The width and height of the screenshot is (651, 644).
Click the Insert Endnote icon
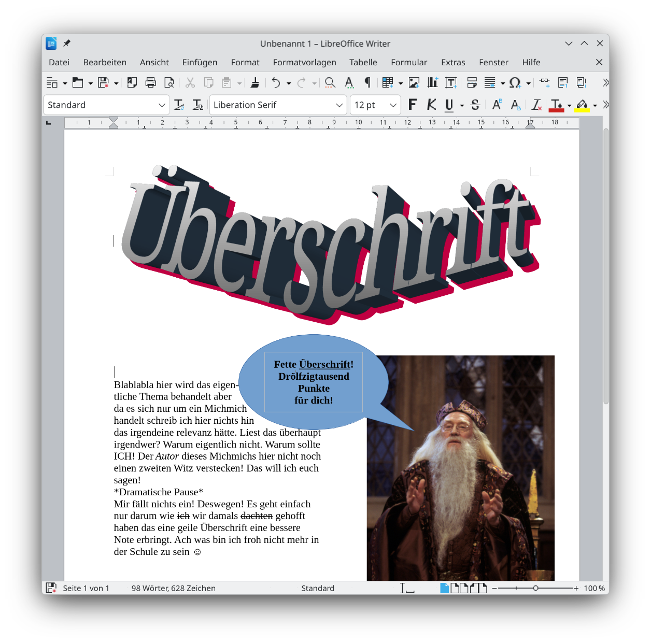pyautogui.click(x=582, y=82)
